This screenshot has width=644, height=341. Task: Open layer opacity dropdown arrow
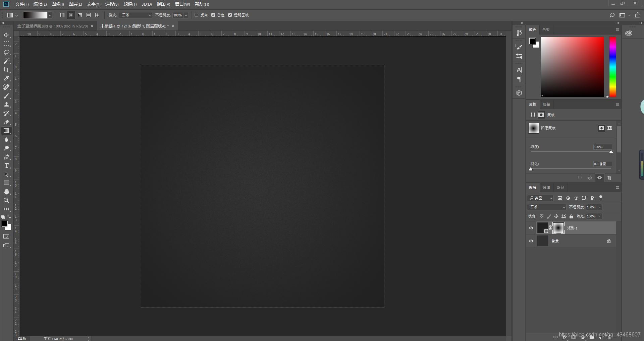599,207
